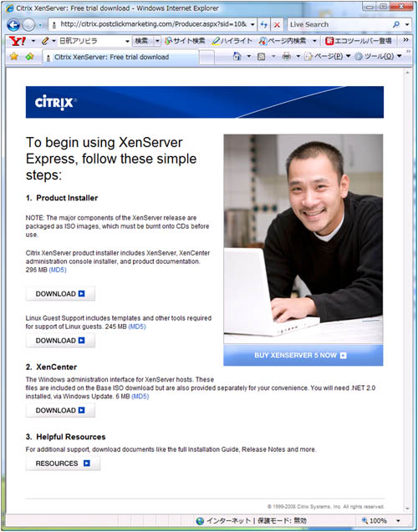Click the Refresh page icon

tap(264, 24)
